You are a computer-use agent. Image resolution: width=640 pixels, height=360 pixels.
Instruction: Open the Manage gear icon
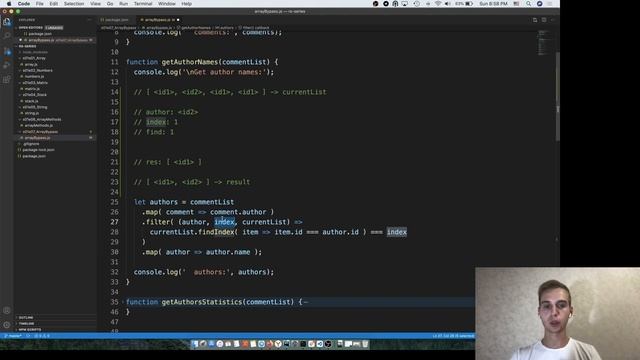(7, 325)
